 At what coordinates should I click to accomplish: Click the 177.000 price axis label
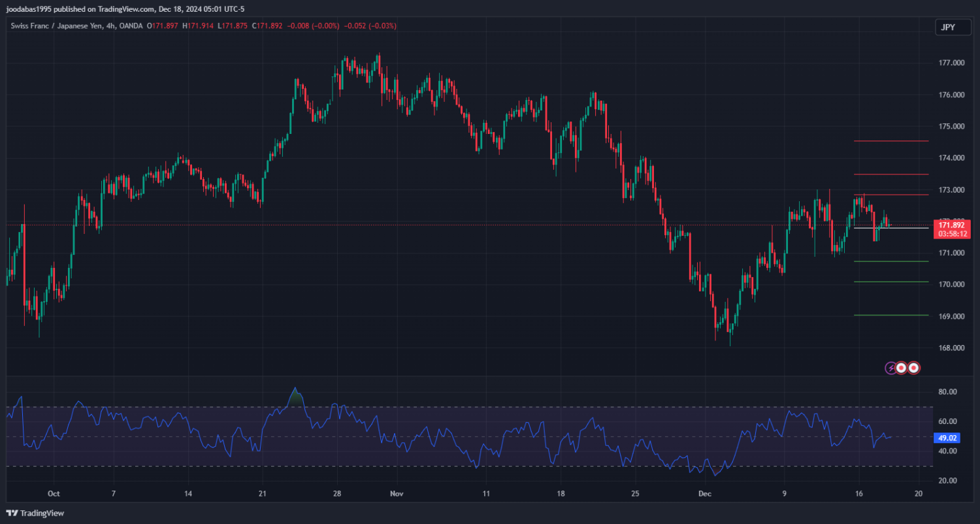tap(951, 63)
